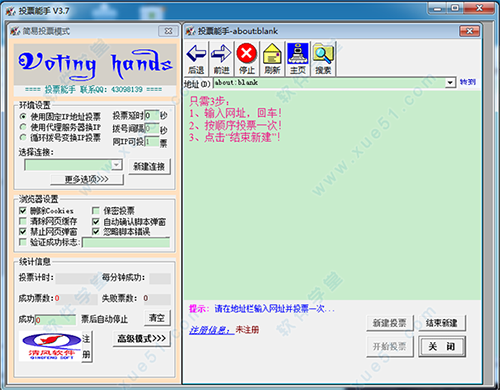Screen dimensions: 500x390
Task: Expand the address bar dropdown arrow
Action: 450,82
